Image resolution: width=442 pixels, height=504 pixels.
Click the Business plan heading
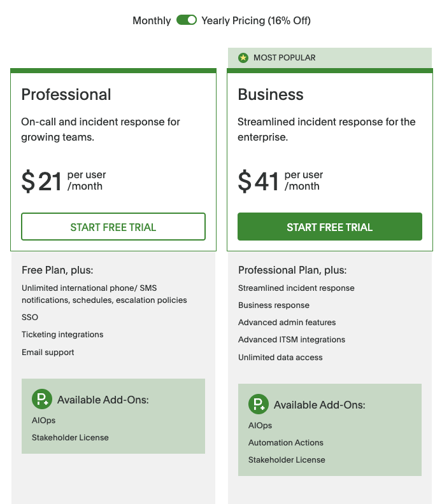click(271, 95)
